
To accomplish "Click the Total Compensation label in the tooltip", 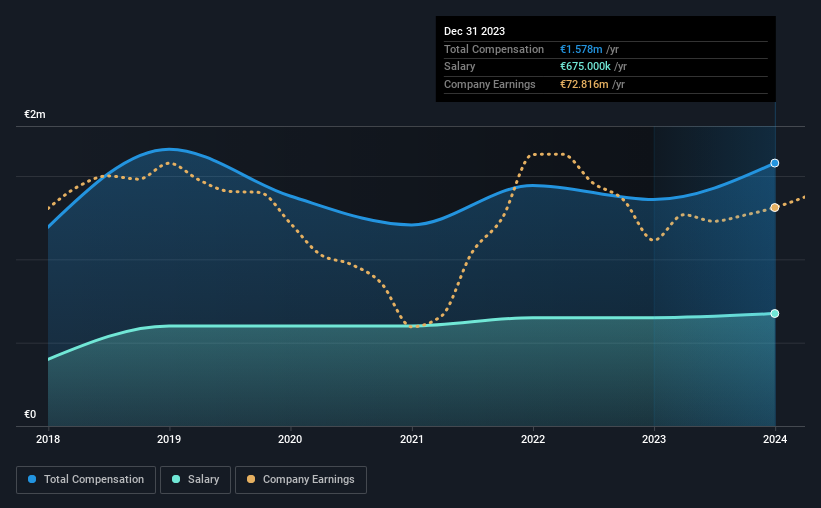I will (x=494, y=49).
